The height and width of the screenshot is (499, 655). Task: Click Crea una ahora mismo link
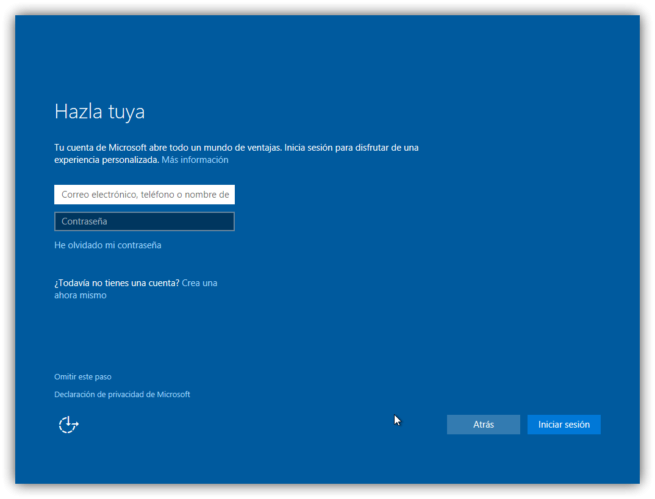[x=199, y=283]
